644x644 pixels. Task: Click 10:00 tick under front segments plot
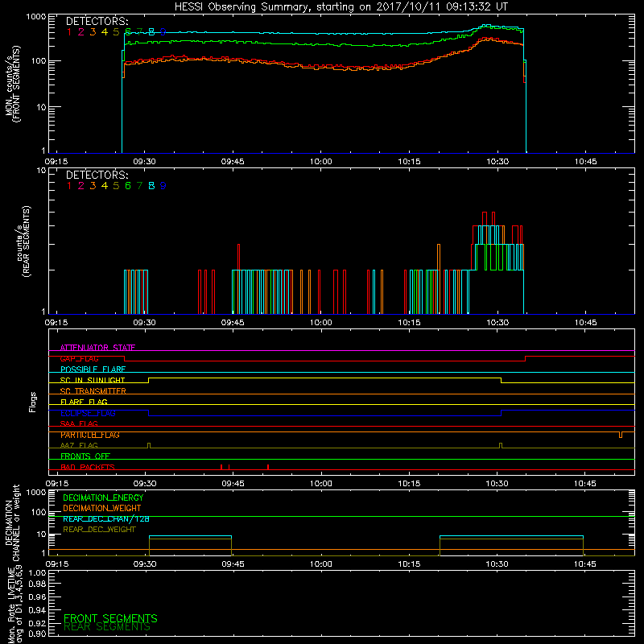coord(321,162)
